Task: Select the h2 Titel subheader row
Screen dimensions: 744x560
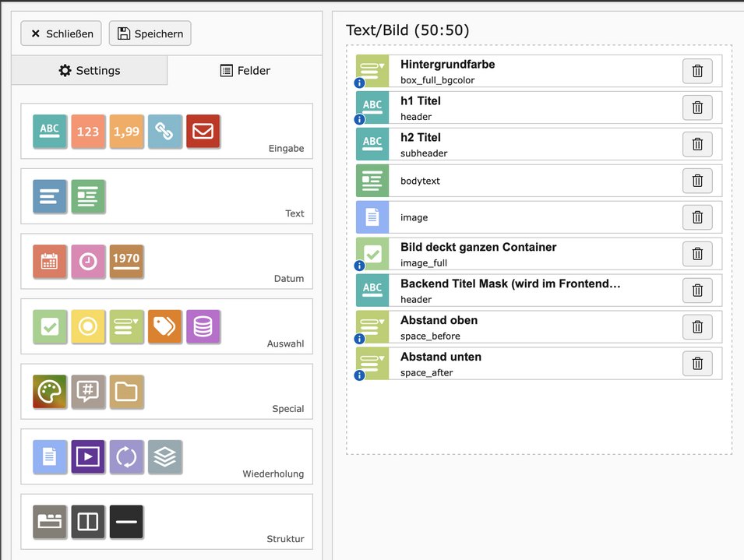Action: [539, 144]
